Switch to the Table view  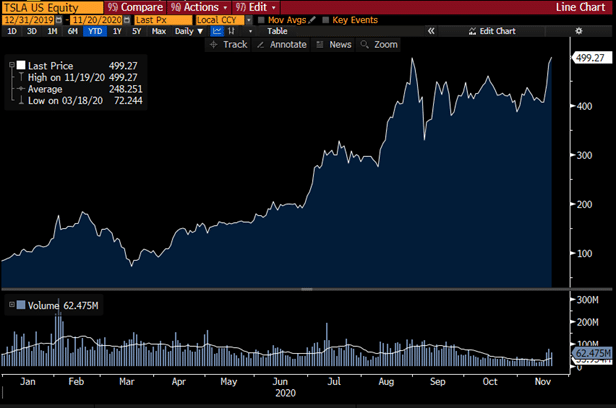coord(277,31)
